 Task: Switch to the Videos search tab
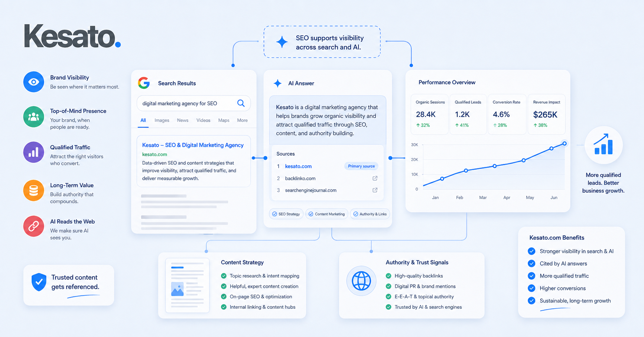(203, 120)
